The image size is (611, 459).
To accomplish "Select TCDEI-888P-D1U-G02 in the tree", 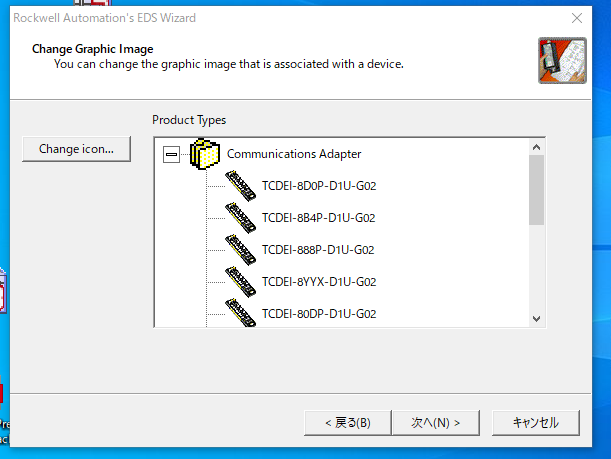I will 318,250.
